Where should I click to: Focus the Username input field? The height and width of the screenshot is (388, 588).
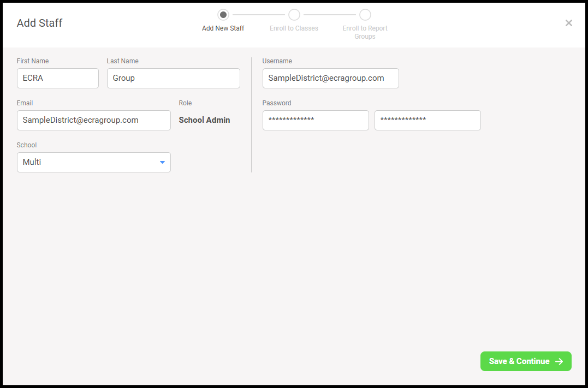click(x=330, y=78)
